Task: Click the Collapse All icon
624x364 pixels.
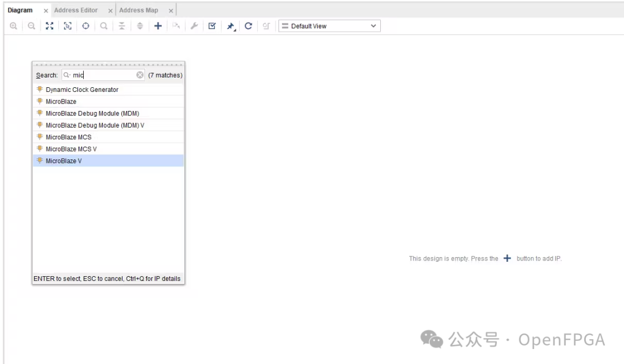Action: coord(122,26)
